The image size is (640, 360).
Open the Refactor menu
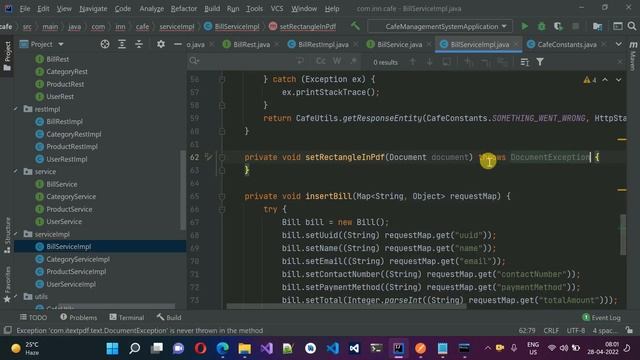[x=184, y=9]
